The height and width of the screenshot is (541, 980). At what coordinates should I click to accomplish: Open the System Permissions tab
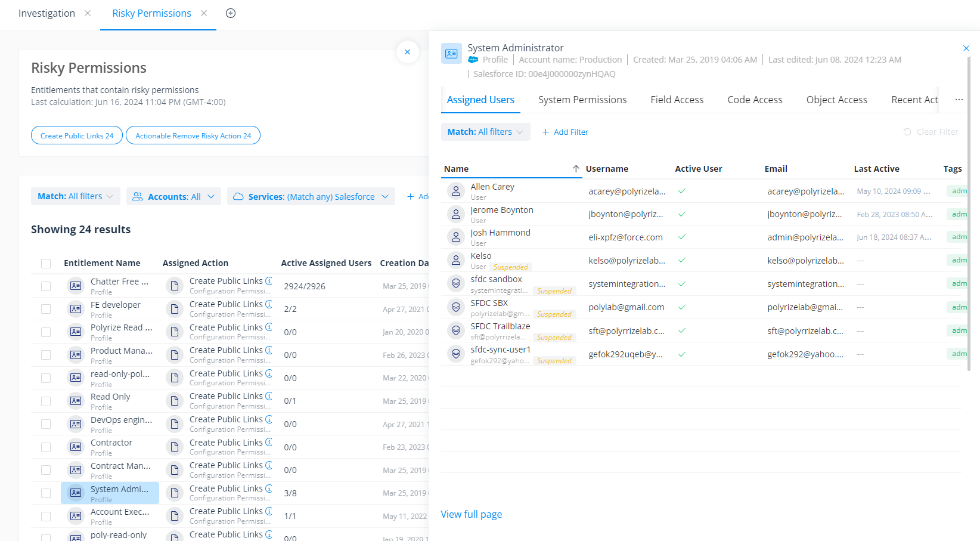(582, 100)
